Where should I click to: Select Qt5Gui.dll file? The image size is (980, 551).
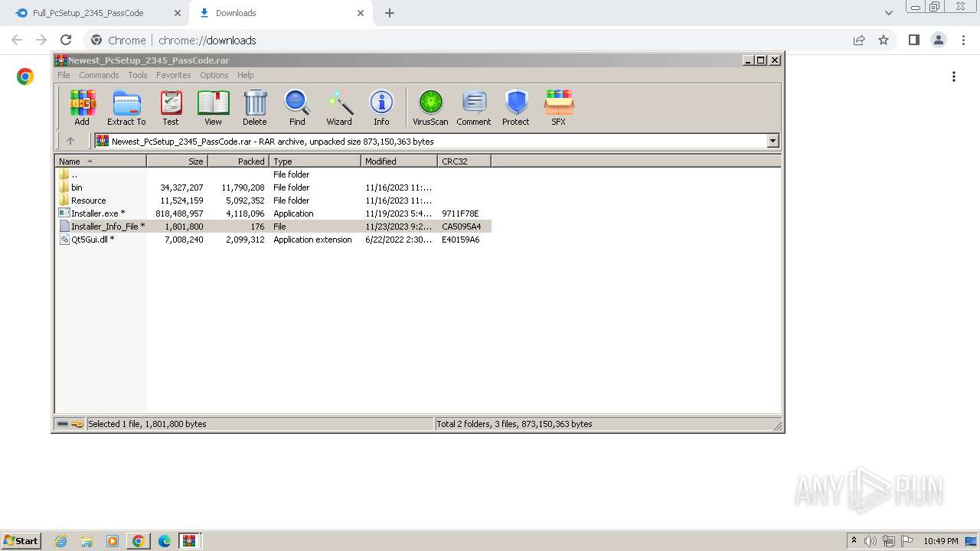(273, 240)
